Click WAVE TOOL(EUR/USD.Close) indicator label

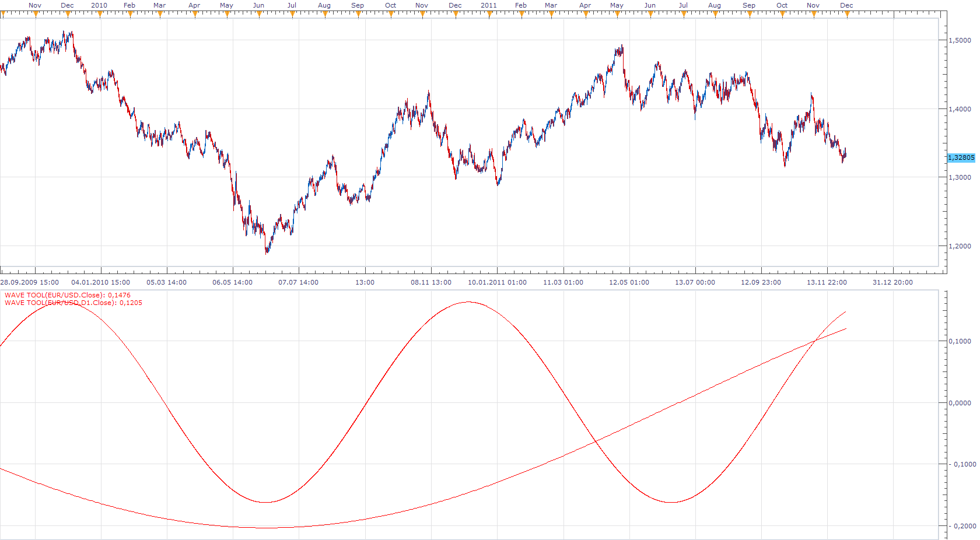tap(68, 295)
